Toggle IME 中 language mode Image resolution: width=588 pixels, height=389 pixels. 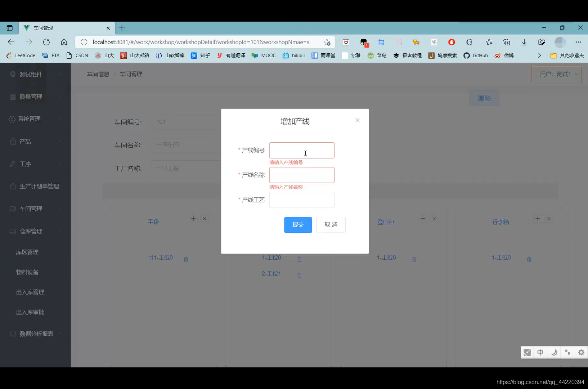pos(540,352)
